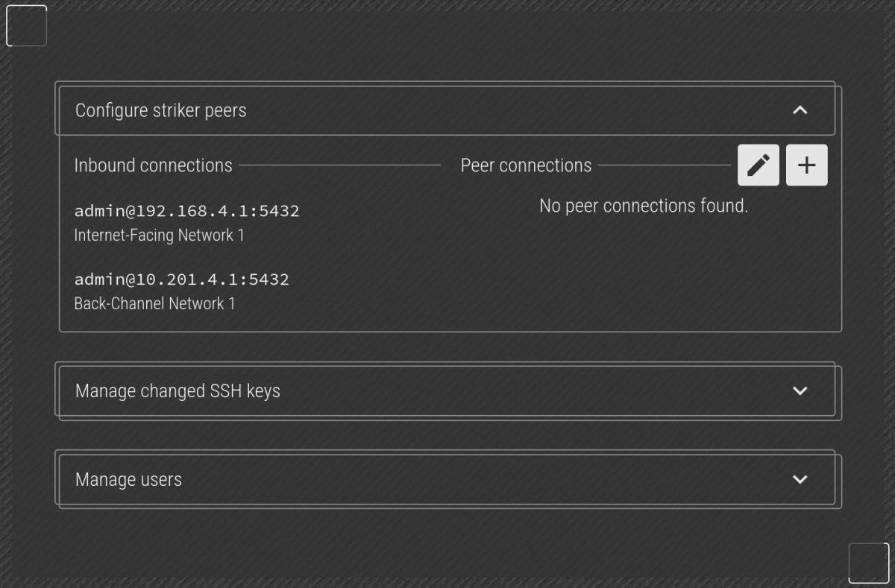Click the Manage users title text
The image size is (895, 588).
[128, 479]
